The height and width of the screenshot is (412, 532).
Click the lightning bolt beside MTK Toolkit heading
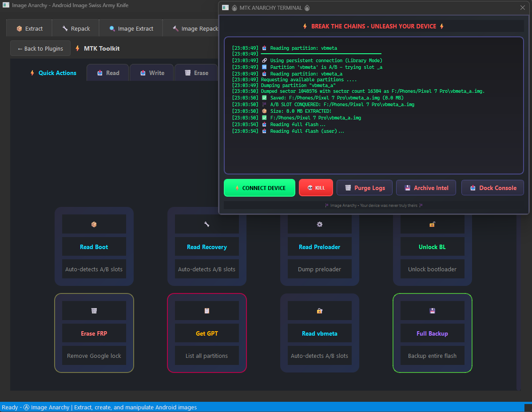78,48
